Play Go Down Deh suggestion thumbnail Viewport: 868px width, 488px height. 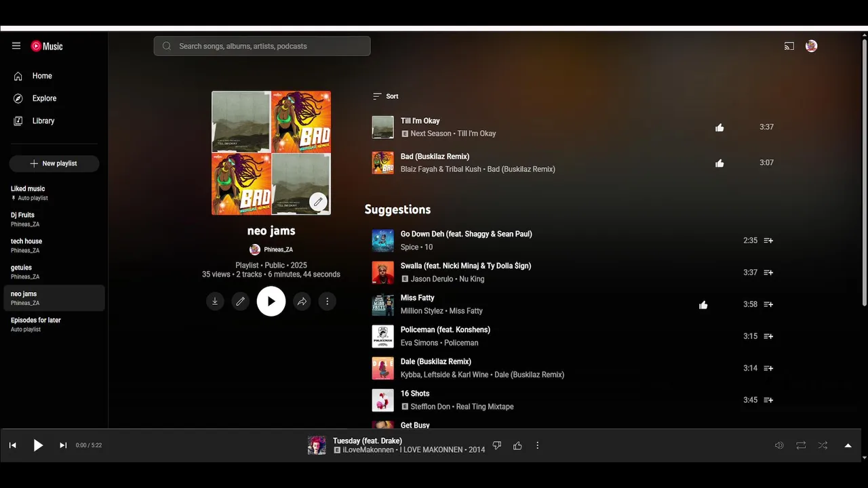point(382,241)
